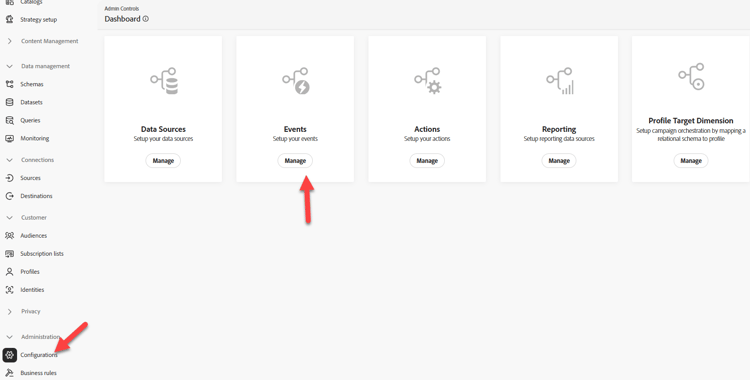Expand the Content Management section
The height and width of the screenshot is (380, 750).
[9, 41]
